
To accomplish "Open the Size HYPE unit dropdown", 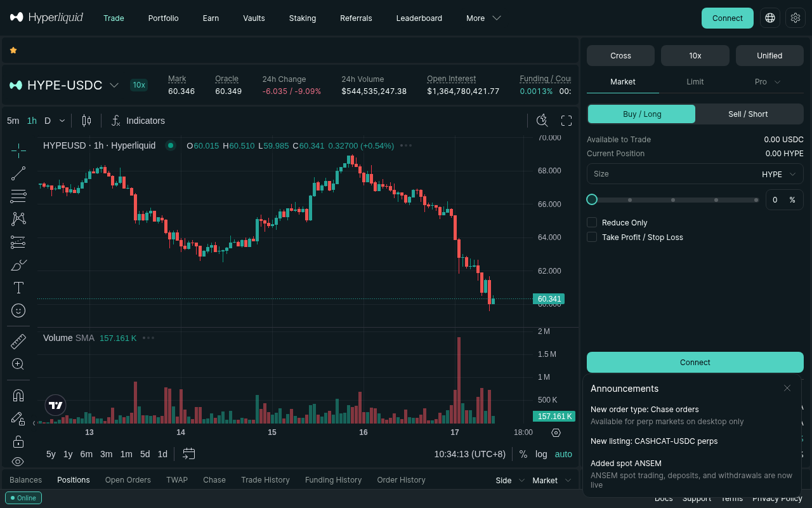I will pos(779,174).
